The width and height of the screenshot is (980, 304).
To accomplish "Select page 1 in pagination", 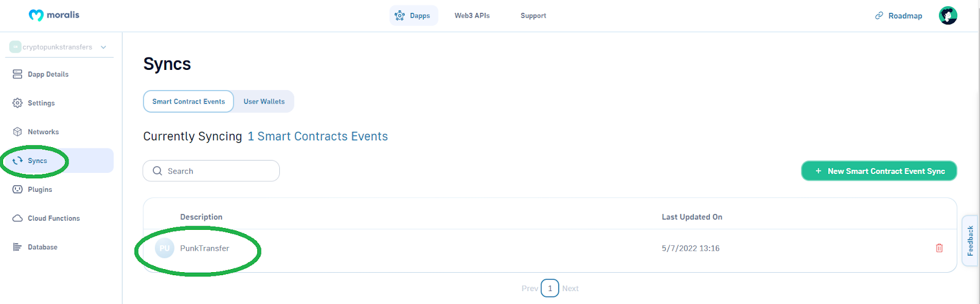I will coord(550,288).
